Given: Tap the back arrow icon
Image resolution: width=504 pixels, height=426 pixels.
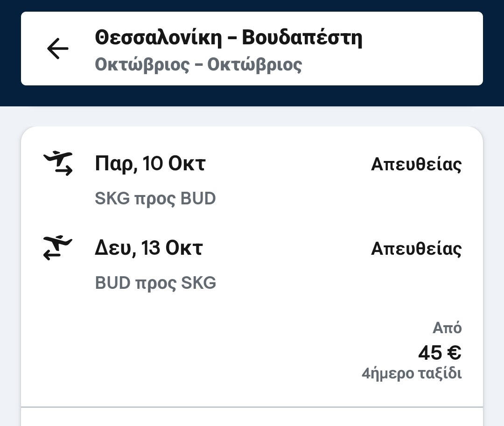Looking at the screenshot, I should (57, 49).
